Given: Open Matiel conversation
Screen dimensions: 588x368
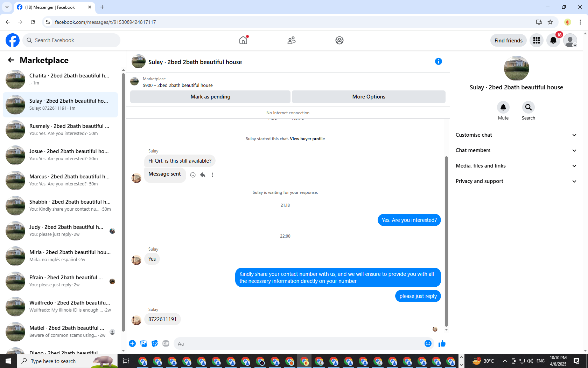Looking at the screenshot, I should click(x=60, y=332).
